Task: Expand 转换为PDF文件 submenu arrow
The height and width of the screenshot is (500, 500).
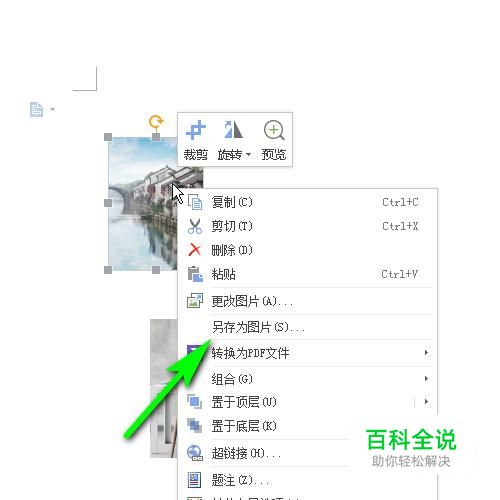Action: pos(426,353)
